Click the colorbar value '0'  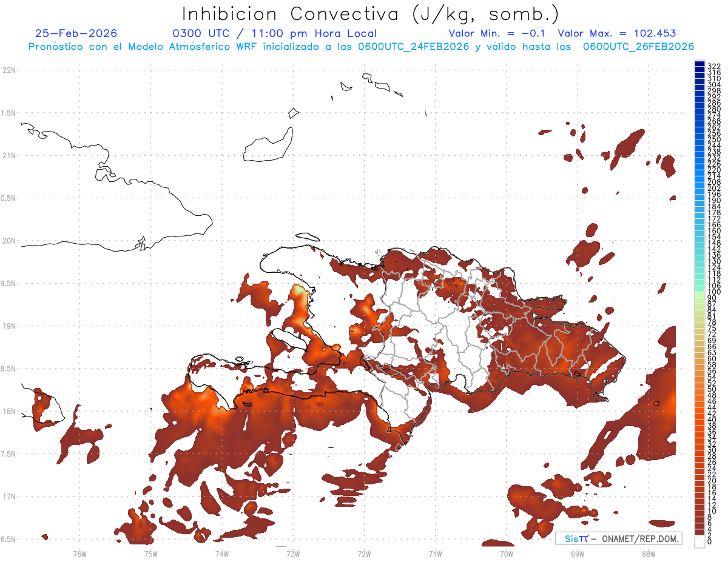click(709, 541)
